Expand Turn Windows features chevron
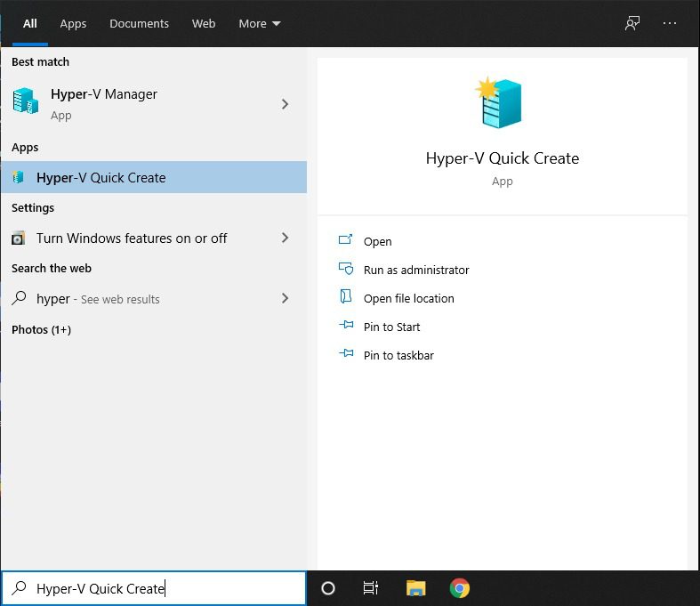The image size is (700, 606). pos(285,238)
